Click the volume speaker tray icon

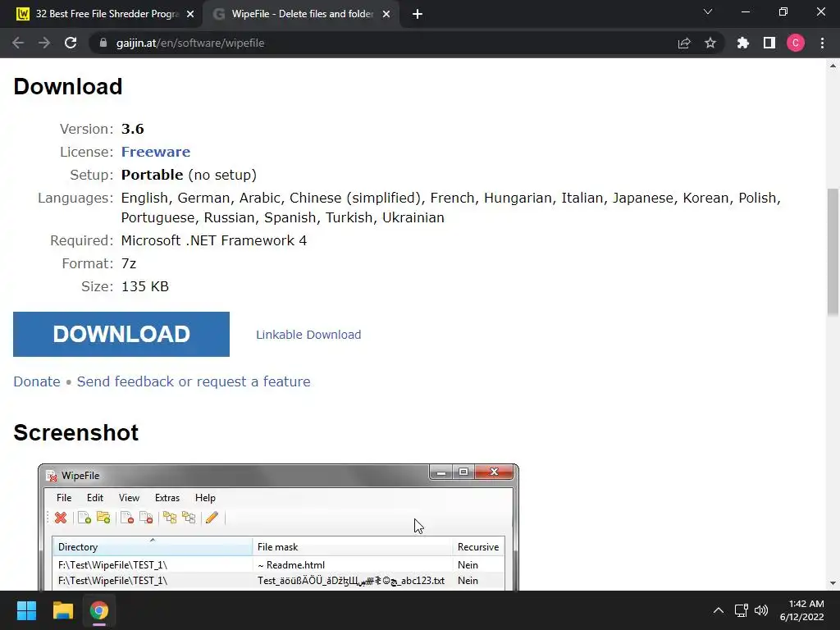pos(761,610)
